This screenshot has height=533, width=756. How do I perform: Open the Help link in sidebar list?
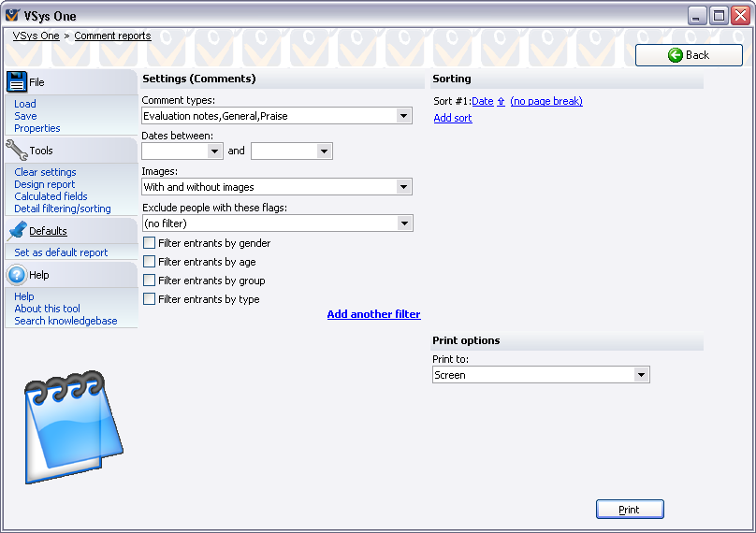click(x=24, y=296)
